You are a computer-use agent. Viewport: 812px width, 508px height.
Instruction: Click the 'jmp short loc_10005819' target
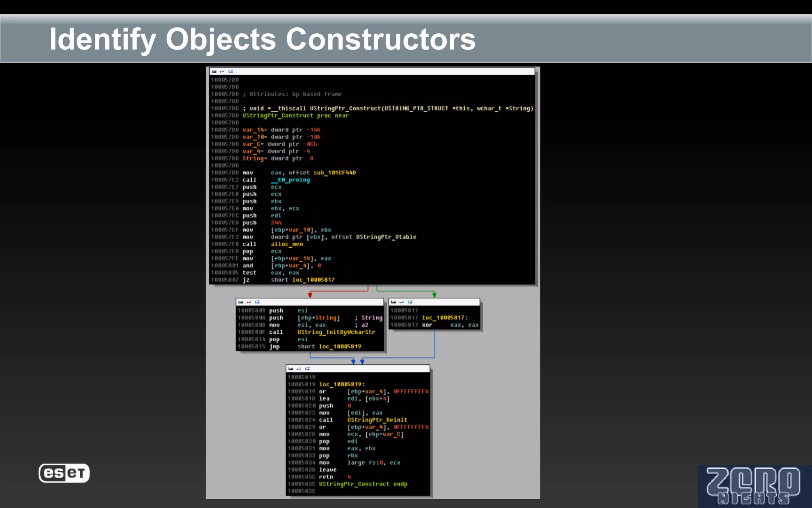[340, 346]
